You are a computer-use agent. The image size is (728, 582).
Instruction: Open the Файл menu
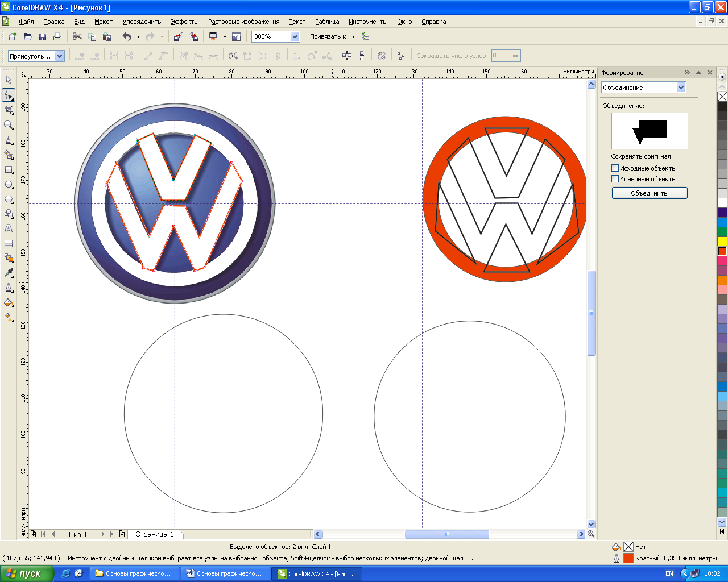coord(26,22)
